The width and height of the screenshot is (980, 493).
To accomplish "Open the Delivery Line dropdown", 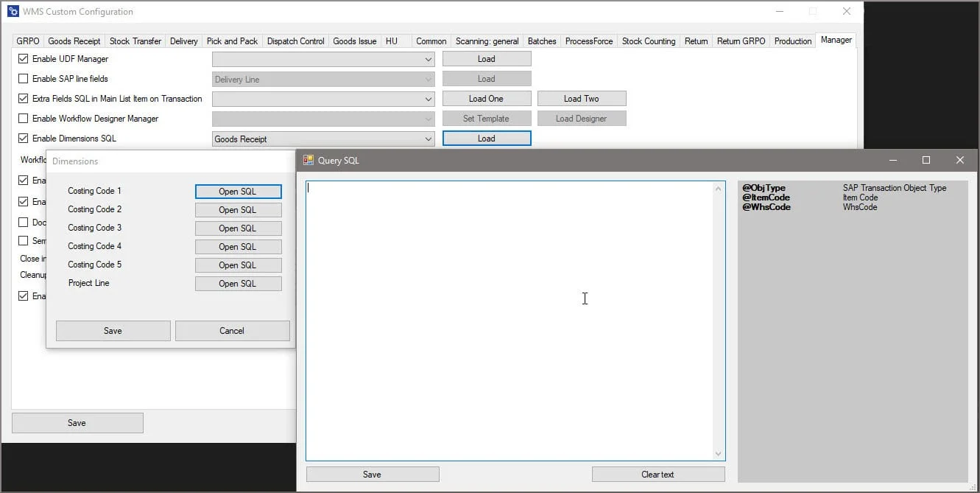I will [x=323, y=79].
